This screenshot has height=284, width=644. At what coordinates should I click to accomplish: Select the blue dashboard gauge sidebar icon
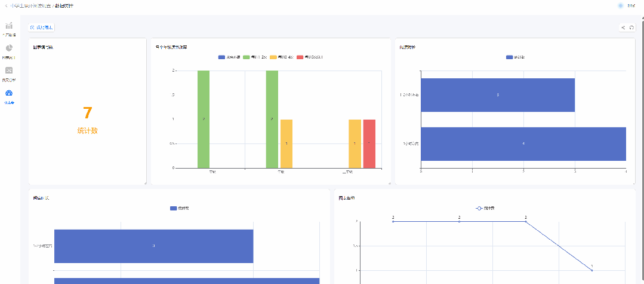coord(9,93)
